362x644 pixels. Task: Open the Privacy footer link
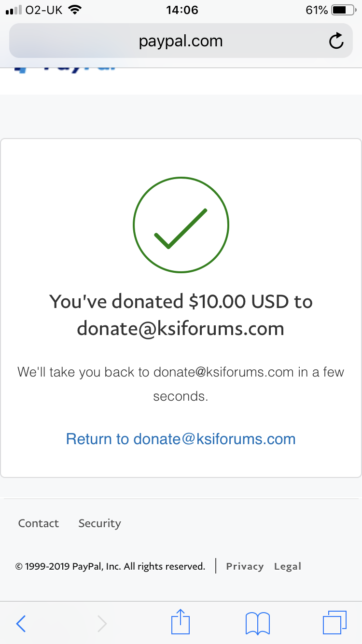click(x=245, y=566)
